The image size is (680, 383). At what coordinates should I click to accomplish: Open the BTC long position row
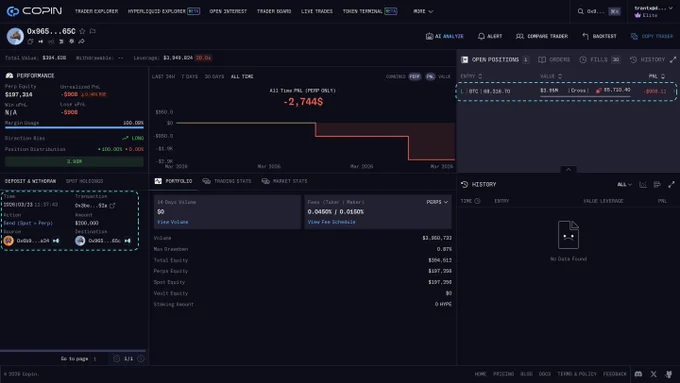pyautogui.click(x=566, y=91)
